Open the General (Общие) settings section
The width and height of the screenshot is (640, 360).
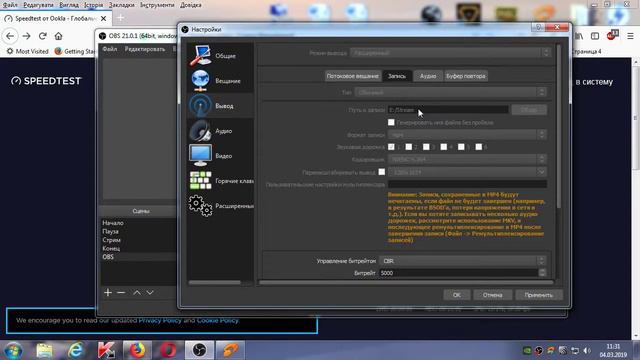coord(220,56)
